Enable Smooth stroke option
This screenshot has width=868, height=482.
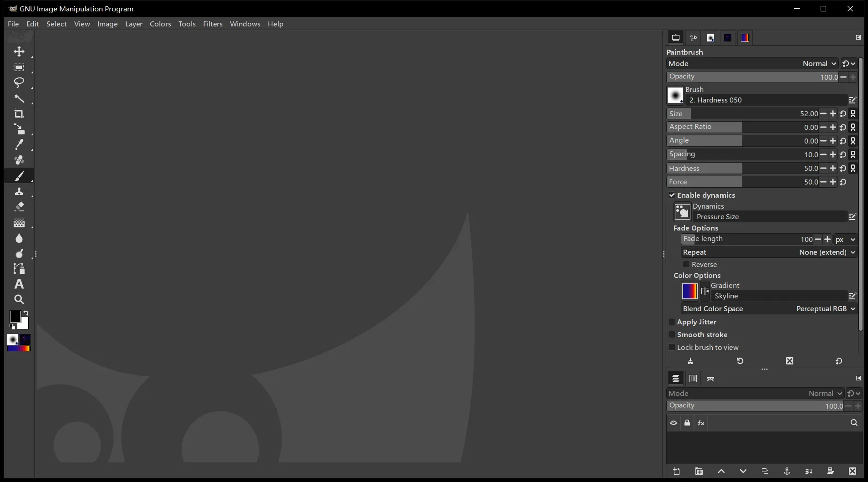coord(671,334)
